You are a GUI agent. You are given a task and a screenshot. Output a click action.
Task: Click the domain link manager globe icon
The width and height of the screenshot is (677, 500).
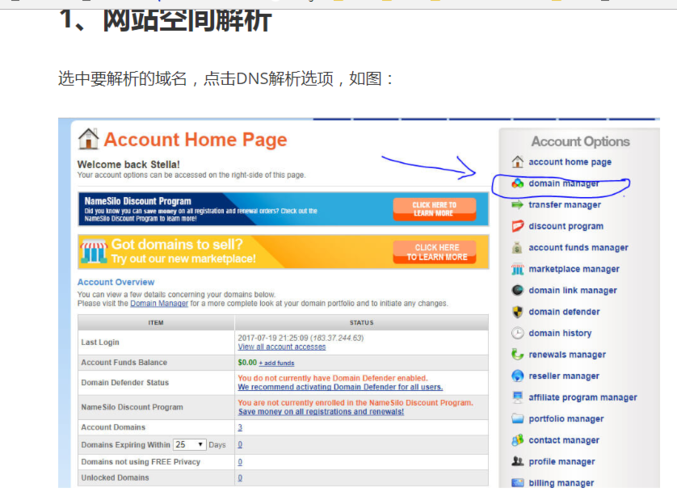tap(517, 290)
